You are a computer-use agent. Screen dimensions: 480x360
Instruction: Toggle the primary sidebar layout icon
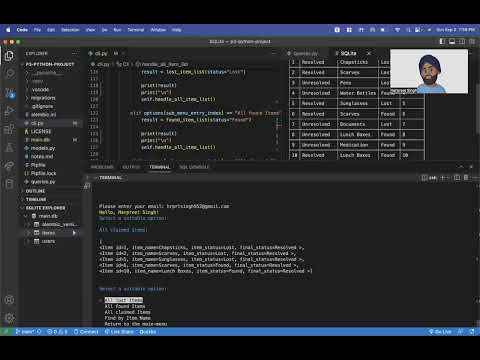[442, 42]
